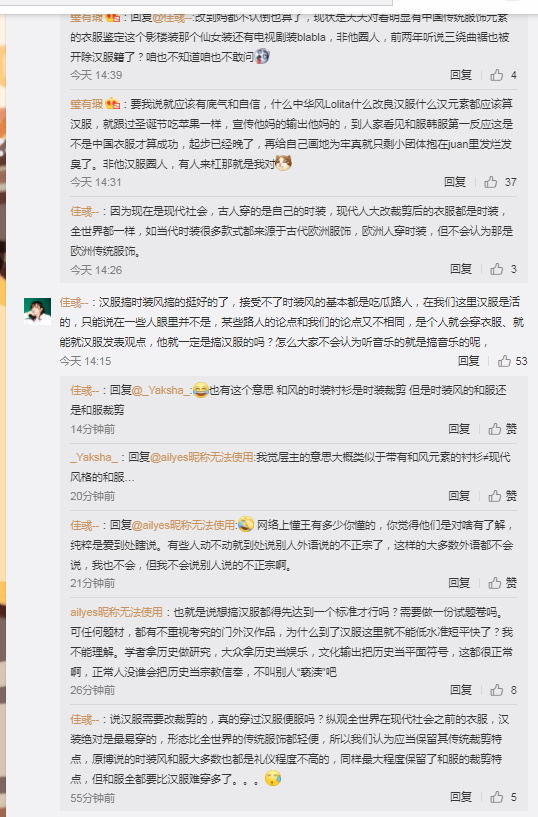Open _Yaksha_ commenter's username link
538x817 pixels.
point(94,457)
